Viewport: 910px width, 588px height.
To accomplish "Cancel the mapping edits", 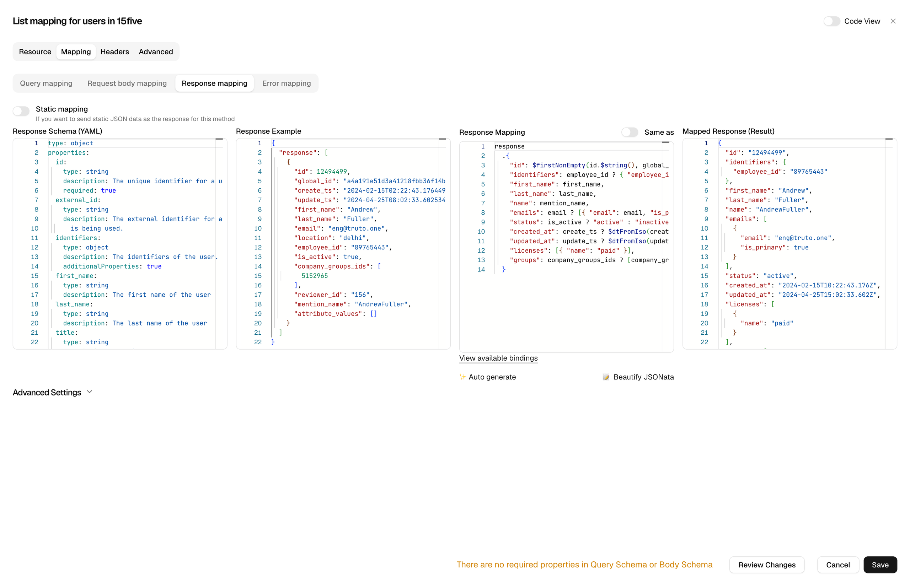I will click(838, 565).
